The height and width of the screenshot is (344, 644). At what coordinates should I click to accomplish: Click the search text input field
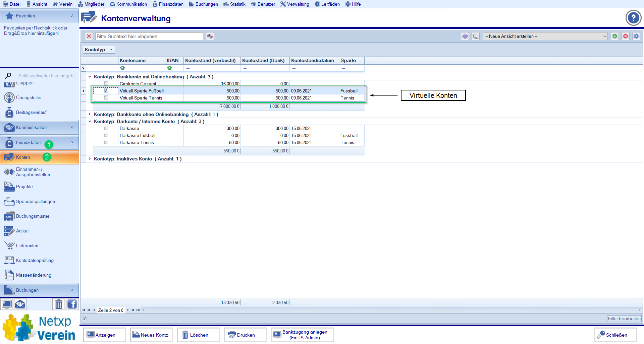coord(149,36)
